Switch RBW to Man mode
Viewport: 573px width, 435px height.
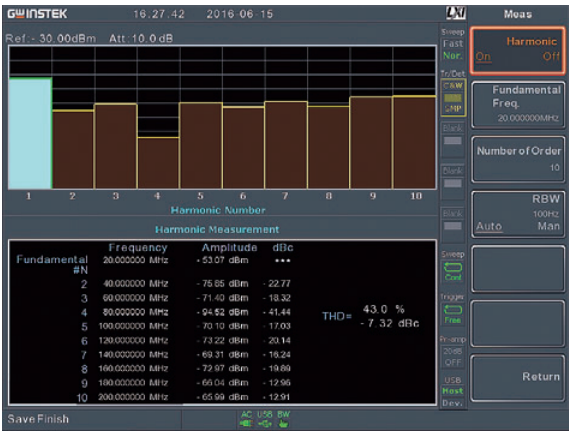(x=549, y=226)
